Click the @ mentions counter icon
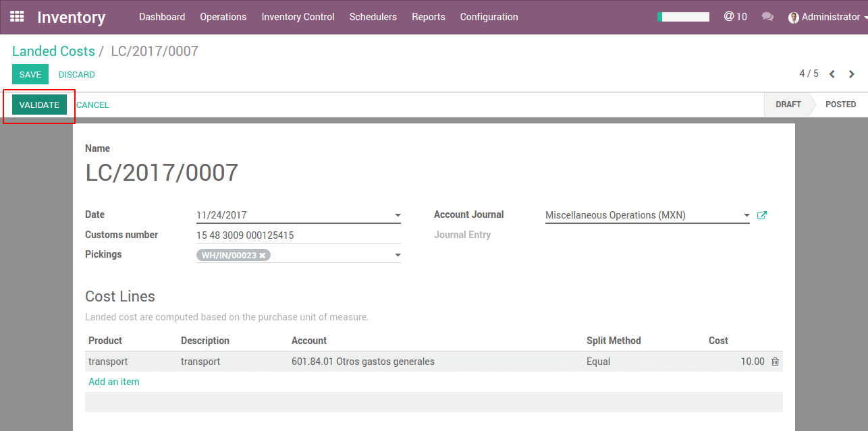This screenshot has height=431, width=868. [x=735, y=17]
